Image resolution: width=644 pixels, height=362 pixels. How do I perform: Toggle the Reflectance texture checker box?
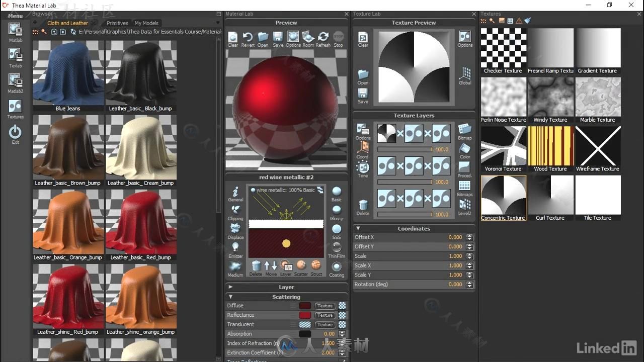point(342,315)
